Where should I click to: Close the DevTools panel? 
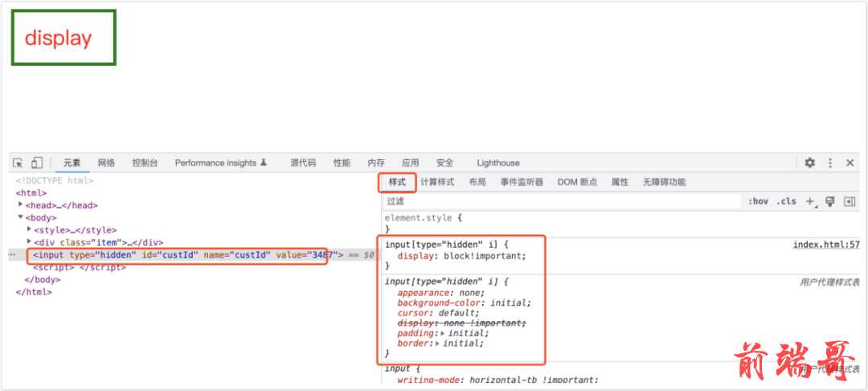(850, 163)
